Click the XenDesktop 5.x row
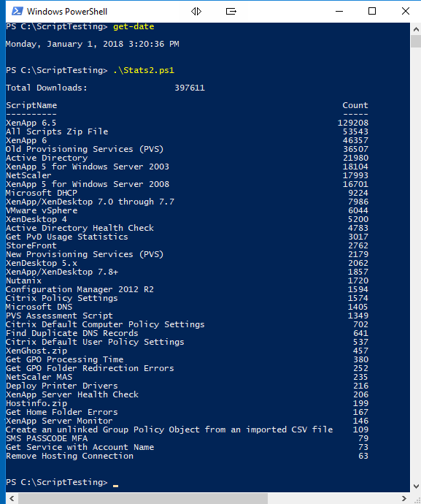 (x=187, y=263)
